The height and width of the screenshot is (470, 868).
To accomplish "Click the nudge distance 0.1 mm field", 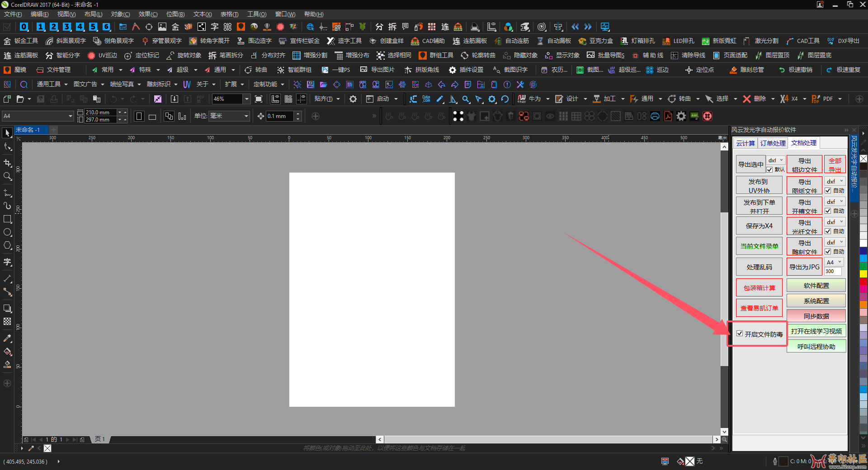I will tap(280, 116).
